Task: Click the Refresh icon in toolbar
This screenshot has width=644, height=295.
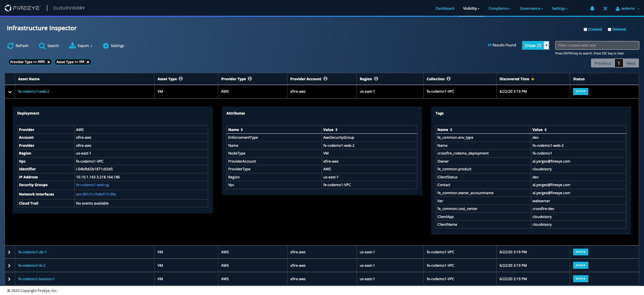Action: click(x=11, y=46)
